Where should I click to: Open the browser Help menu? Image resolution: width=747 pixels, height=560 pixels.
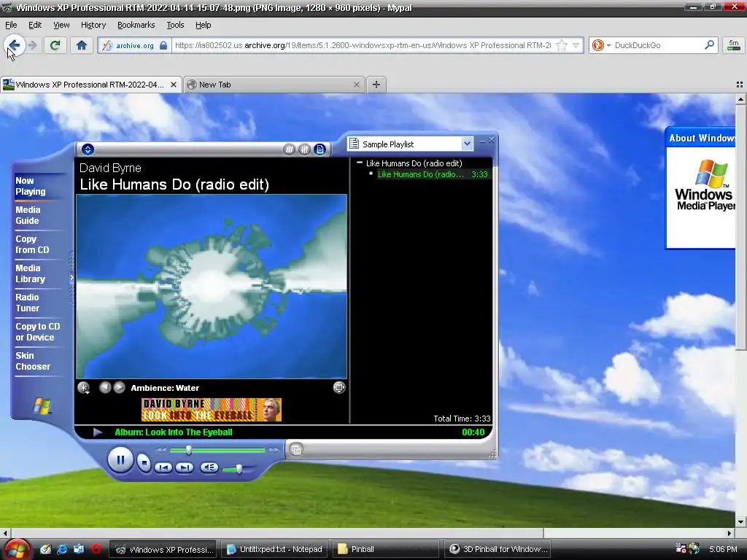[203, 25]
